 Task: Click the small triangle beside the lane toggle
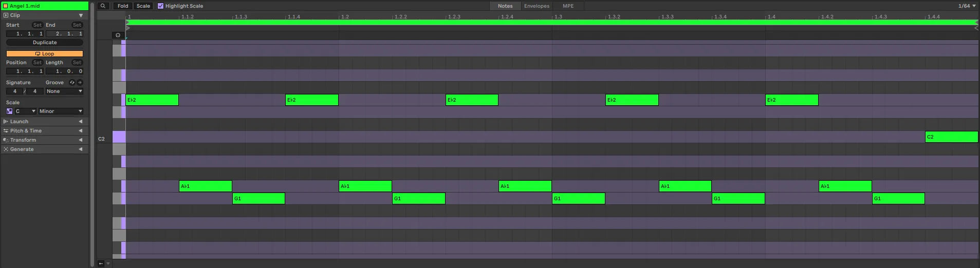click(108, 263)
